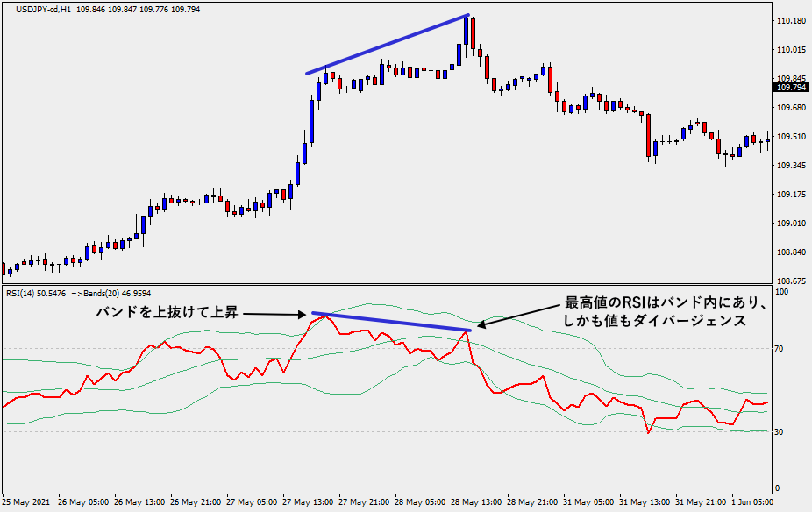Screen dimensions: 812x512
Task: Click the blue trend line above candles
Action: (x=387, y=45)
